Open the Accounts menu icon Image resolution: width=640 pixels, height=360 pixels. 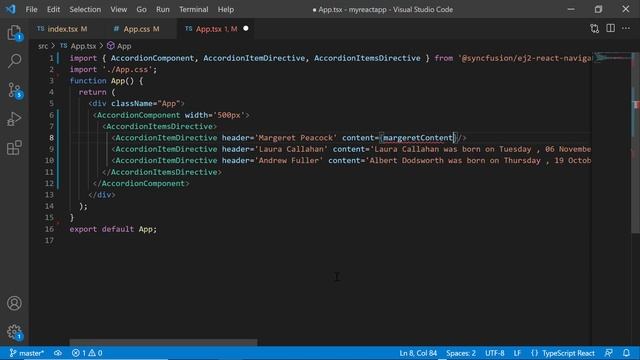(x=14, y=303)
